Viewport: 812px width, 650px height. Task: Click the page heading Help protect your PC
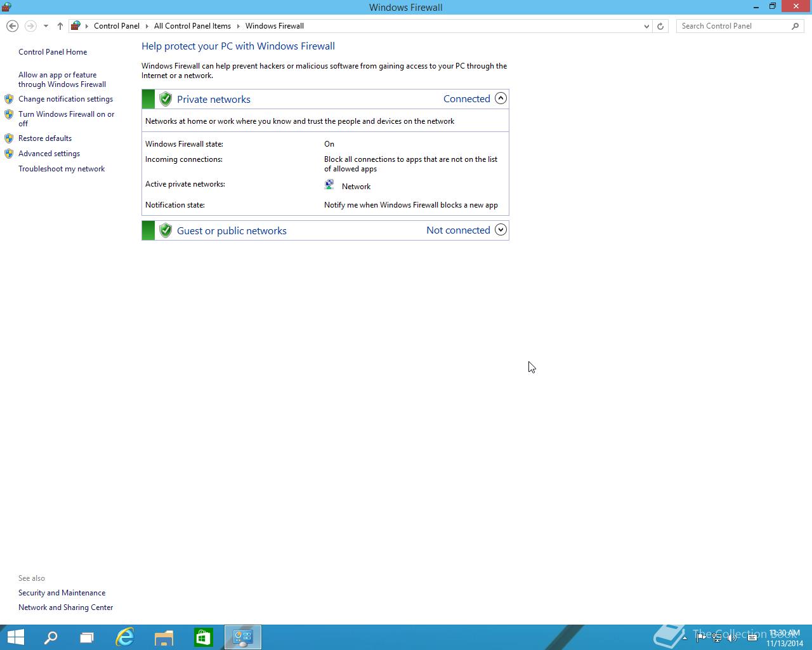[x=238, y=46]
